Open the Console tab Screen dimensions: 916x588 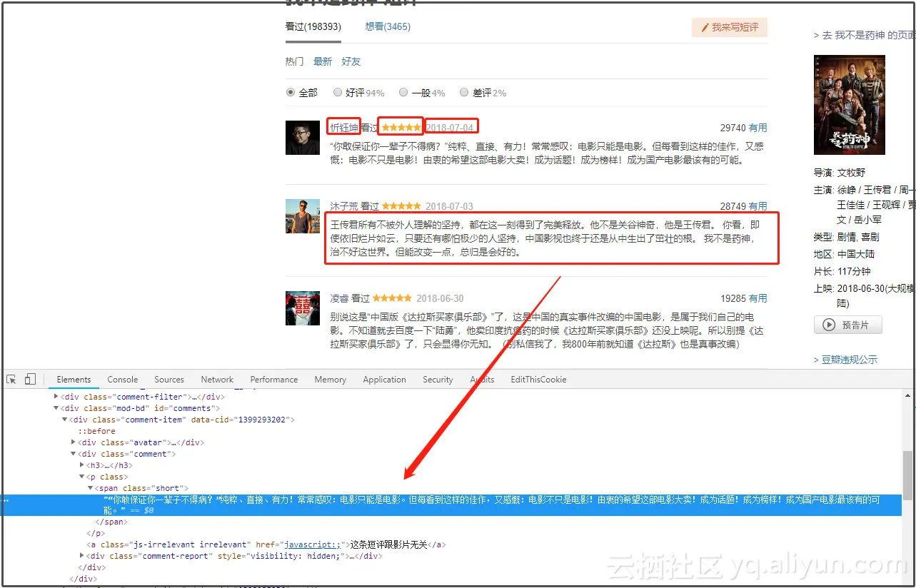point(123,379)
